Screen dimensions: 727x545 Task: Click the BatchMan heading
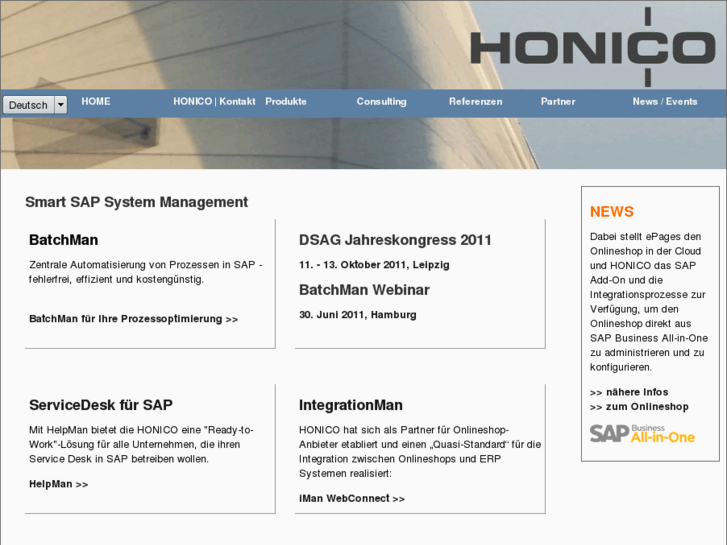coord(63,240)
